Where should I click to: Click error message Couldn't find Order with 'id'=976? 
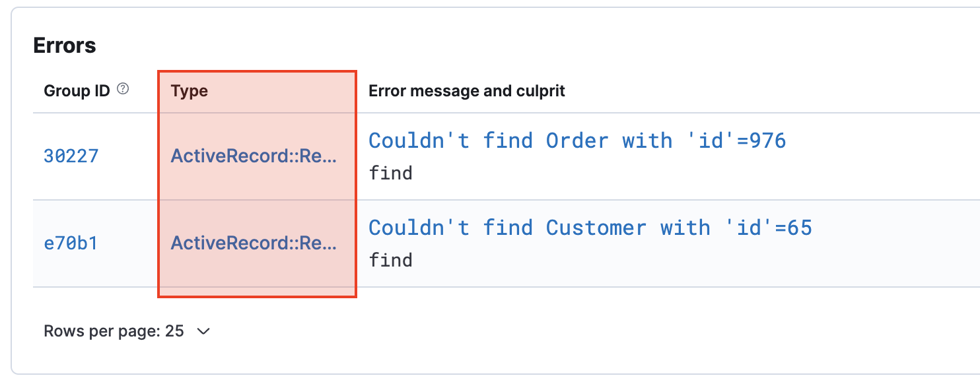click(577, 140)
